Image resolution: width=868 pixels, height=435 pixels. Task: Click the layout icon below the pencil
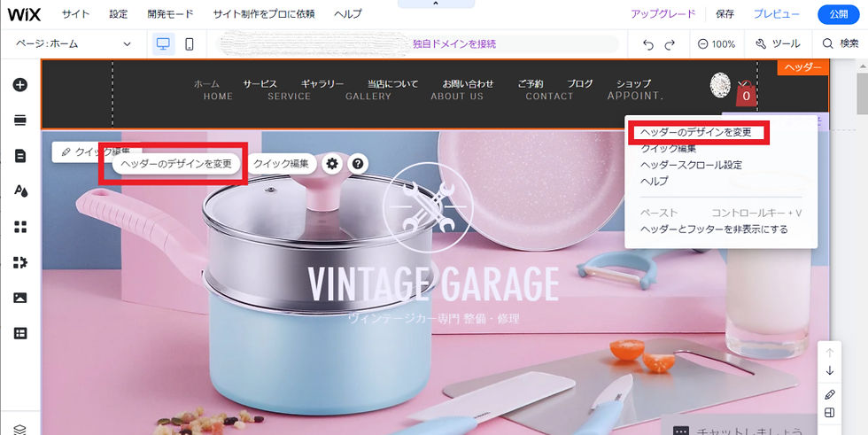coord(829,413)
